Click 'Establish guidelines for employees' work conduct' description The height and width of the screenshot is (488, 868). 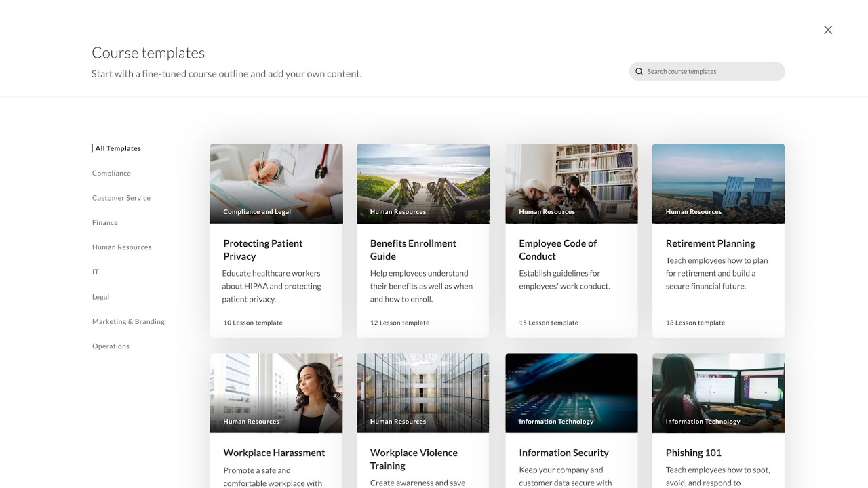[565, 280]
